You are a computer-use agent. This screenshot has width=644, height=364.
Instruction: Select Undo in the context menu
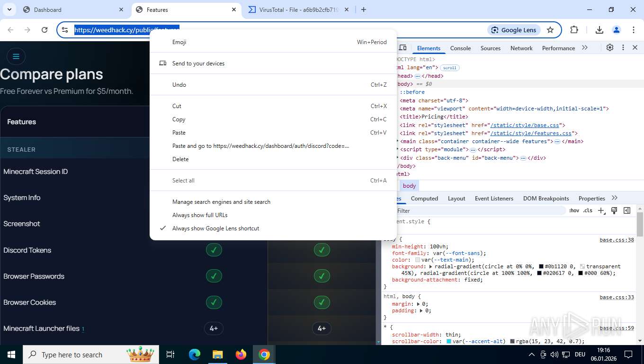[273, 84]
